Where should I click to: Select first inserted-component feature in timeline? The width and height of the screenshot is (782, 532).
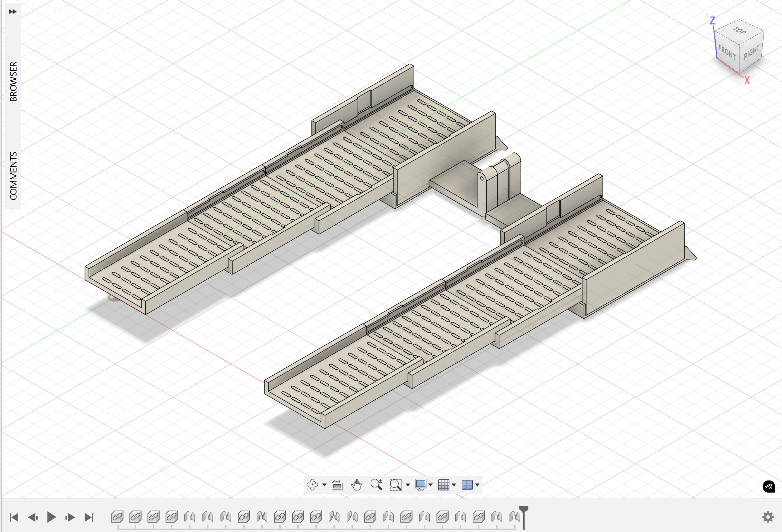117,517
